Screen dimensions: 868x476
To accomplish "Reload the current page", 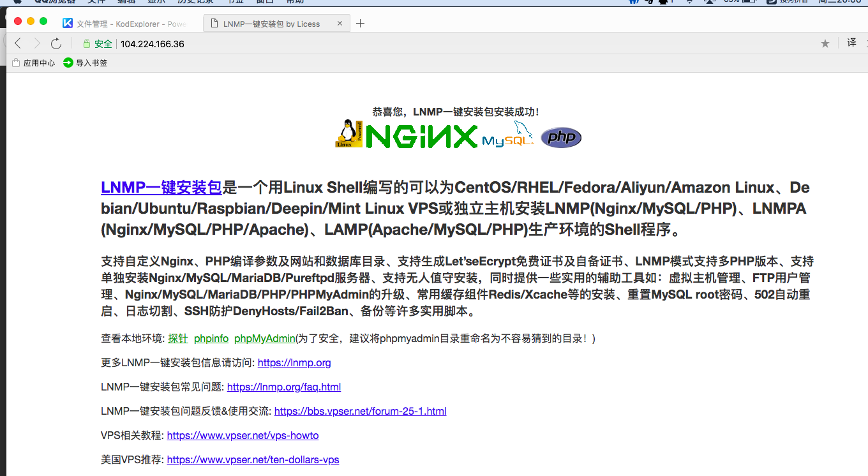I will coord(56,43).
